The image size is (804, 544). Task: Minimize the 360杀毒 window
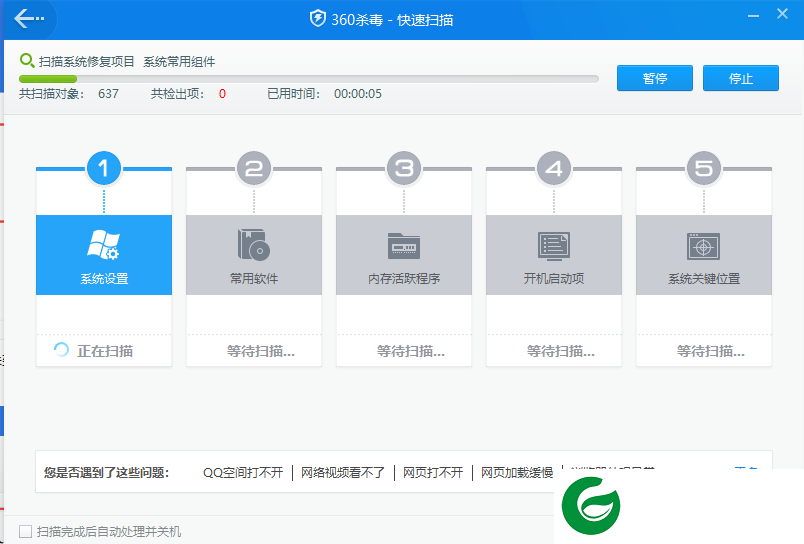(753, 16)
